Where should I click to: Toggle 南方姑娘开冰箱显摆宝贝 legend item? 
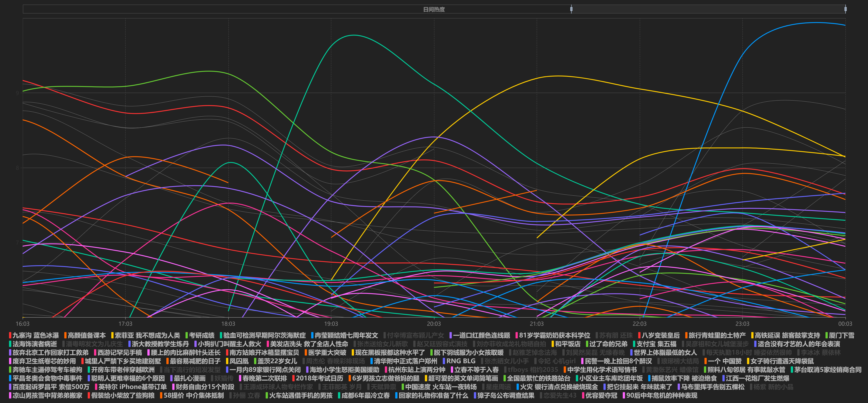pyautogui.click(x=262, y=352)
